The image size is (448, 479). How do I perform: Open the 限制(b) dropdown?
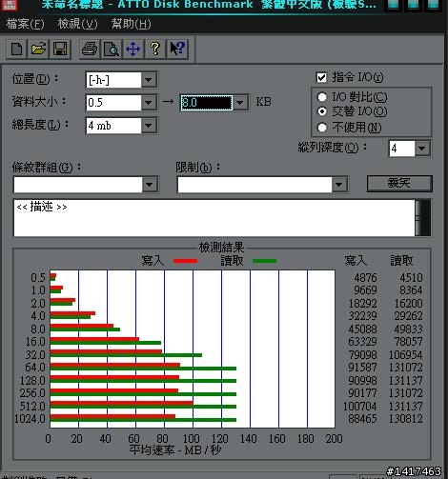click(x=339, y=185)
